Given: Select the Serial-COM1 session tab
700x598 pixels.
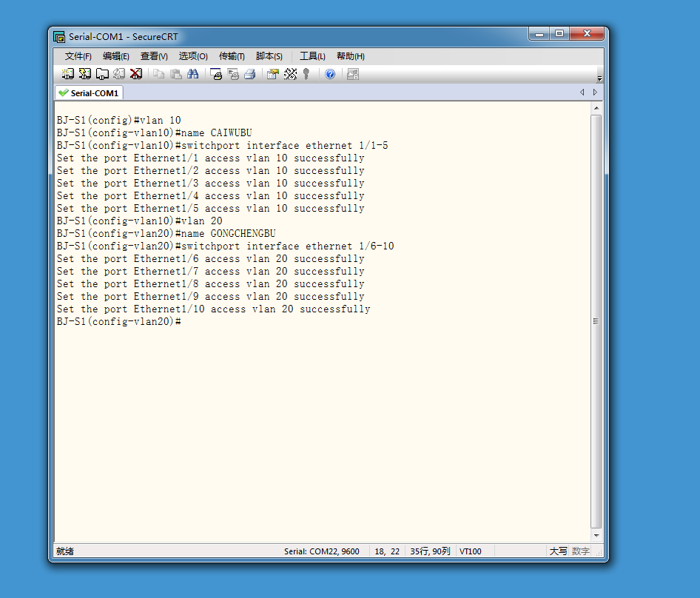Looking at the screenshot, I should 90,93.
